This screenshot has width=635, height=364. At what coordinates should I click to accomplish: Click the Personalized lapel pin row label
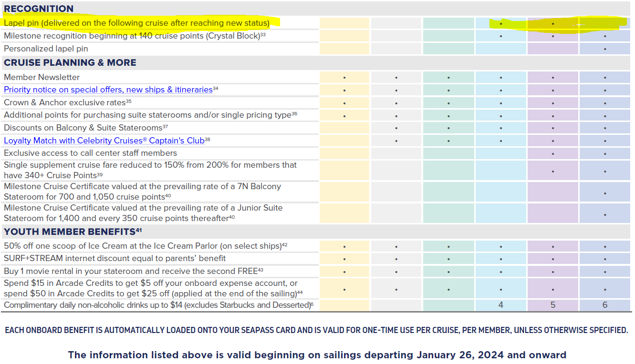click(46, 49)
